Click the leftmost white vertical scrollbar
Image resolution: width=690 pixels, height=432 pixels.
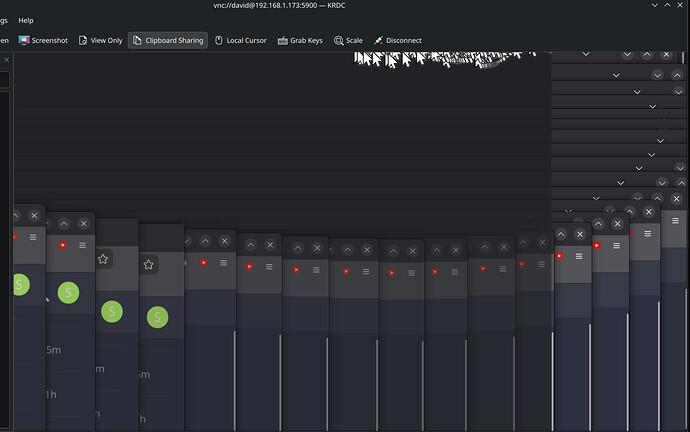235,380
